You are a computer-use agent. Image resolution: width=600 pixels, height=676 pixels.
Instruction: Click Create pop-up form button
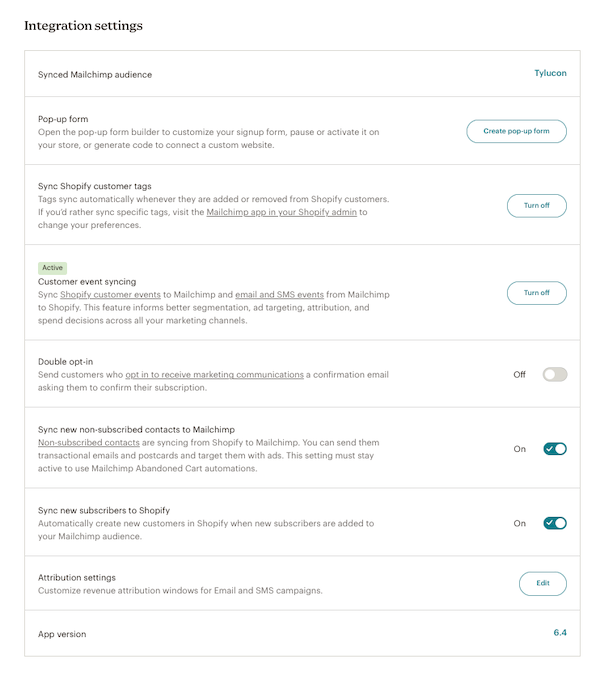pos(516,131)
